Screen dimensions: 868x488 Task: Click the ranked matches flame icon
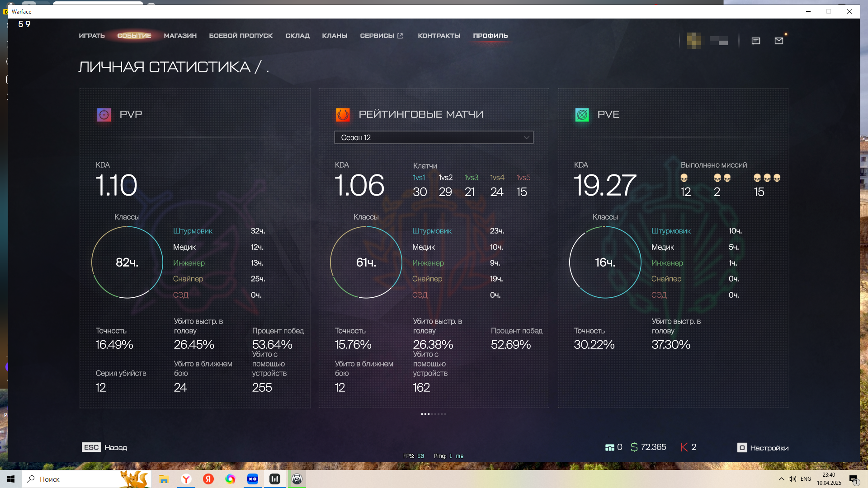[x=343, y=115]
